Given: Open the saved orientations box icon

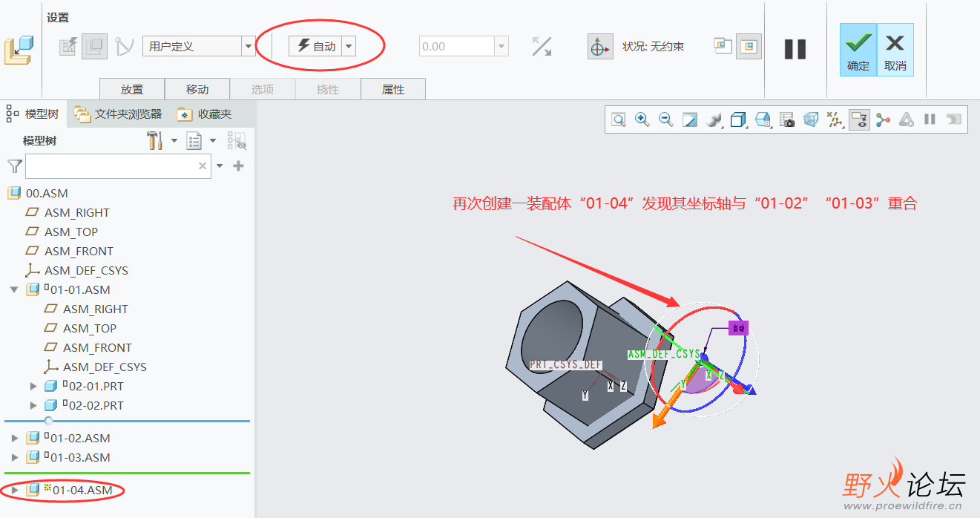Looking at the screenshot, I should (x=738, y=119).
